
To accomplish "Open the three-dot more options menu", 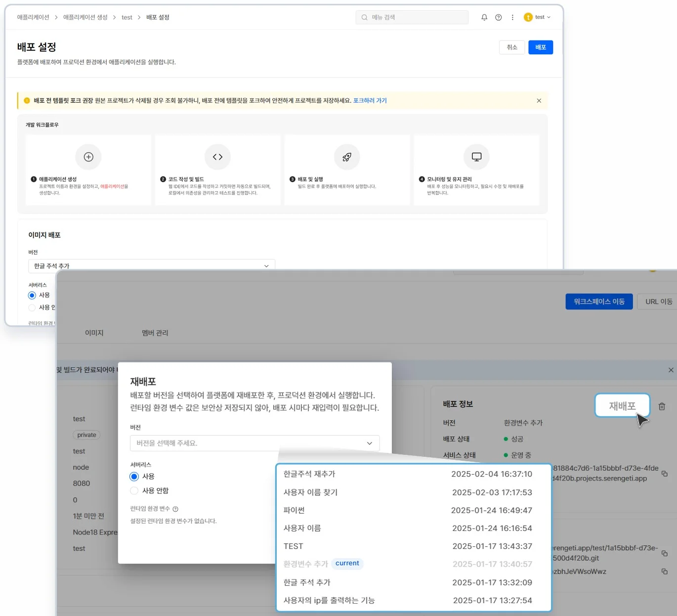I will tap(512, 17).
